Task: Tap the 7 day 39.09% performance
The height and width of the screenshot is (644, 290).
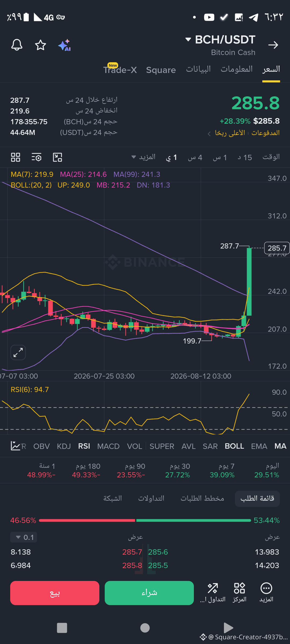Action: 222,470
